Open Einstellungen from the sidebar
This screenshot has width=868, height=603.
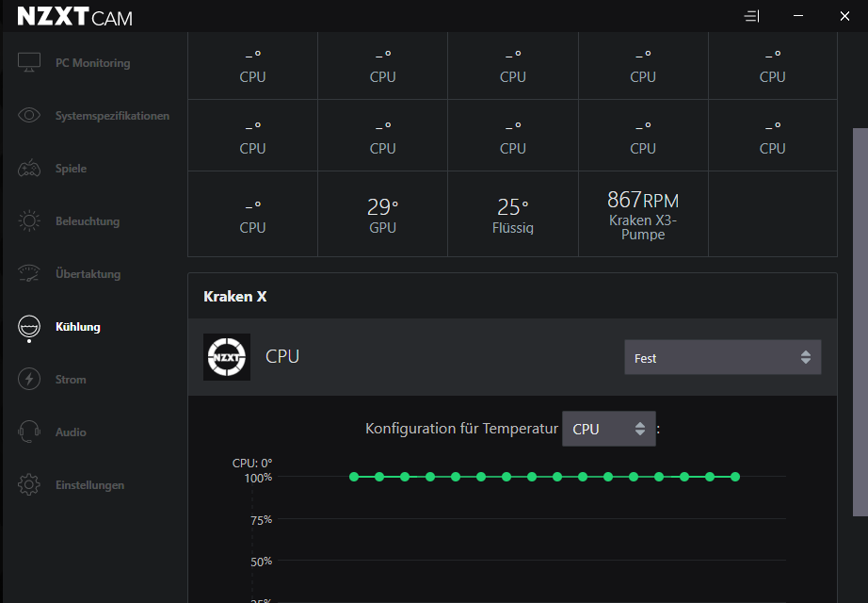coord(89,485)
